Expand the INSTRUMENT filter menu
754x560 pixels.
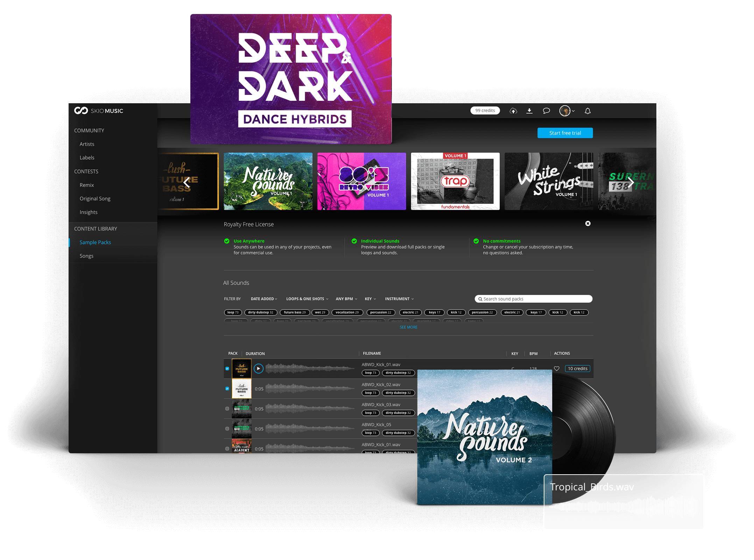pyautogui.click(x=399, y=299)
